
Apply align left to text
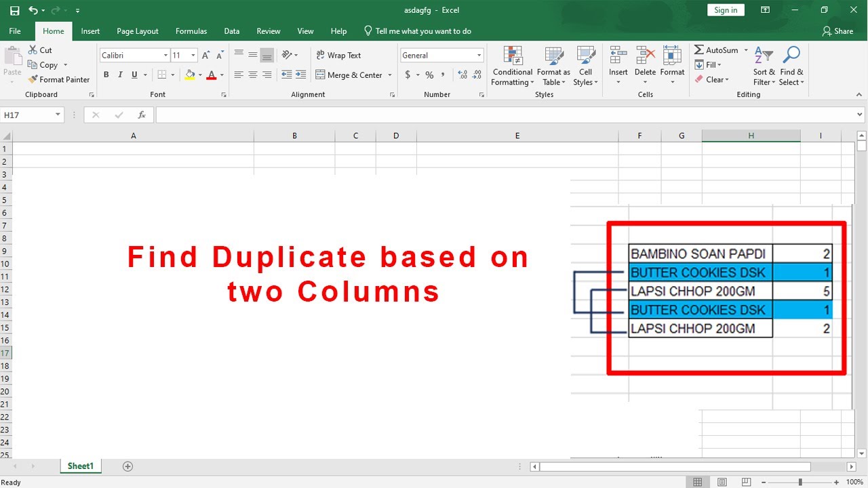point(239,75)
